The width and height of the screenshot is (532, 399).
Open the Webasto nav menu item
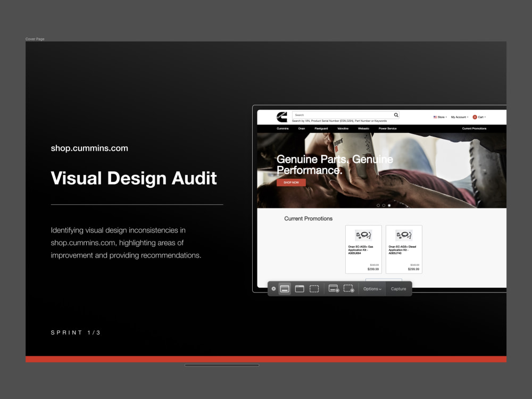pyautogui.click(x=363, y=129)
